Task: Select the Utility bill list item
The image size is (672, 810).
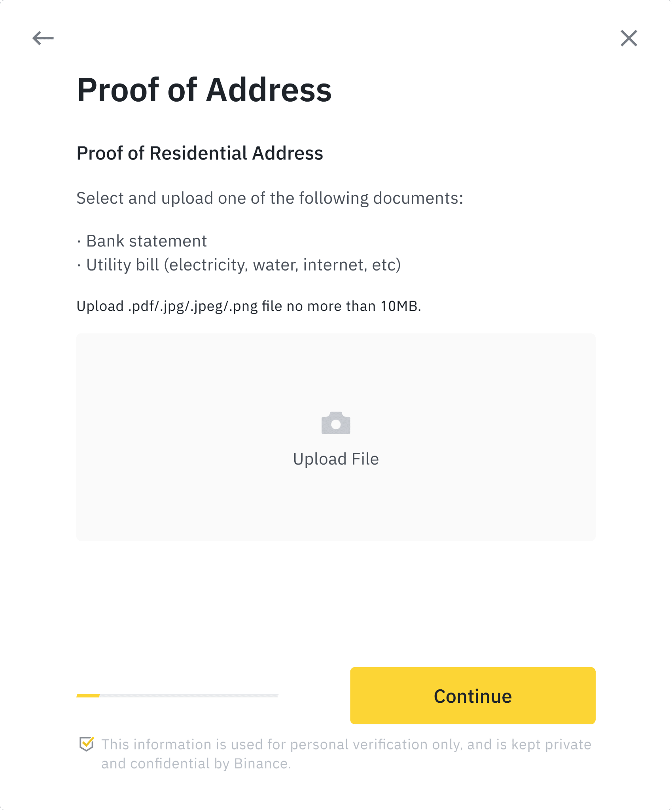Action: tap(243, 265)
